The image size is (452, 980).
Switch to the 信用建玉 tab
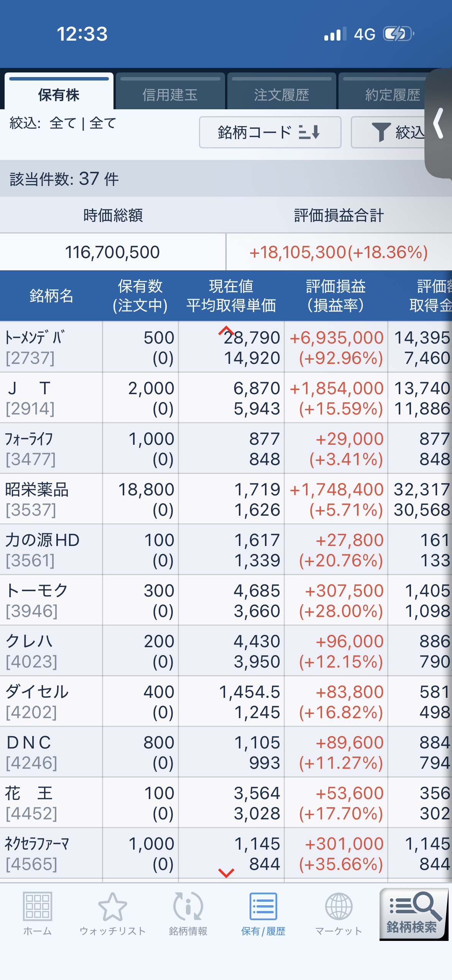[x=170, y=91]
